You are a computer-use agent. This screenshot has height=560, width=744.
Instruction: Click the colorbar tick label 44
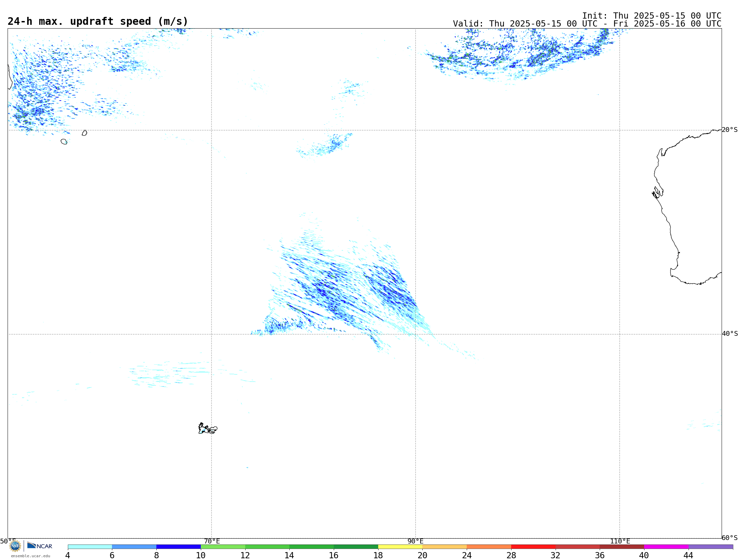pyautogui.click(x=689, y=556)
